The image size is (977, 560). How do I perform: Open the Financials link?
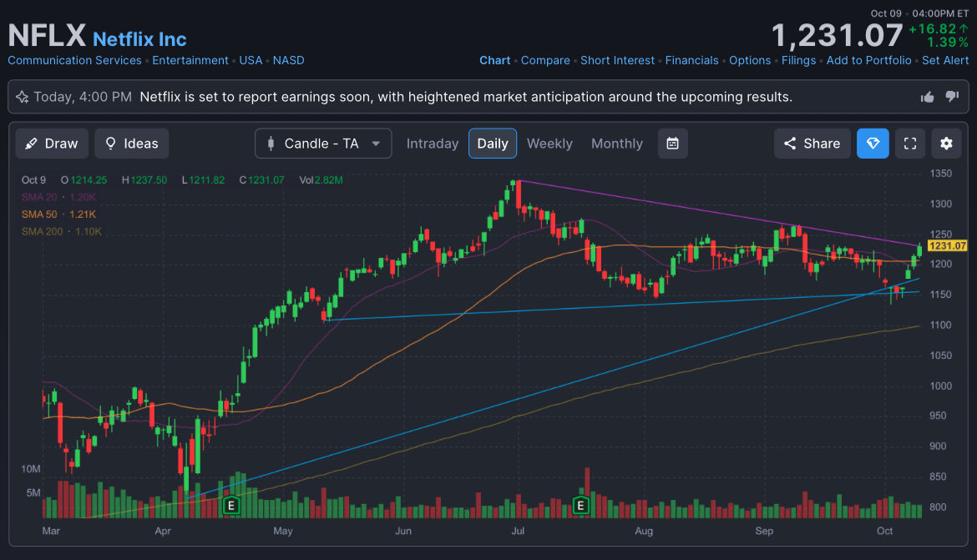(692, 60)
